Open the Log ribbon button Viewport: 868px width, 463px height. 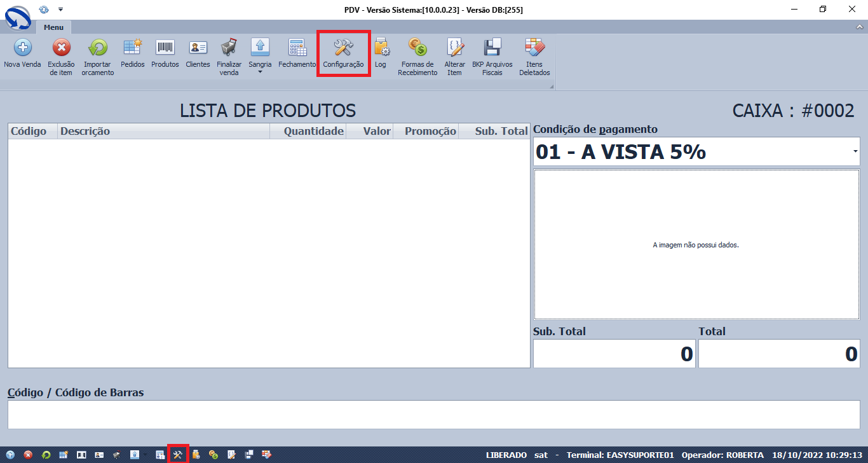381,53
